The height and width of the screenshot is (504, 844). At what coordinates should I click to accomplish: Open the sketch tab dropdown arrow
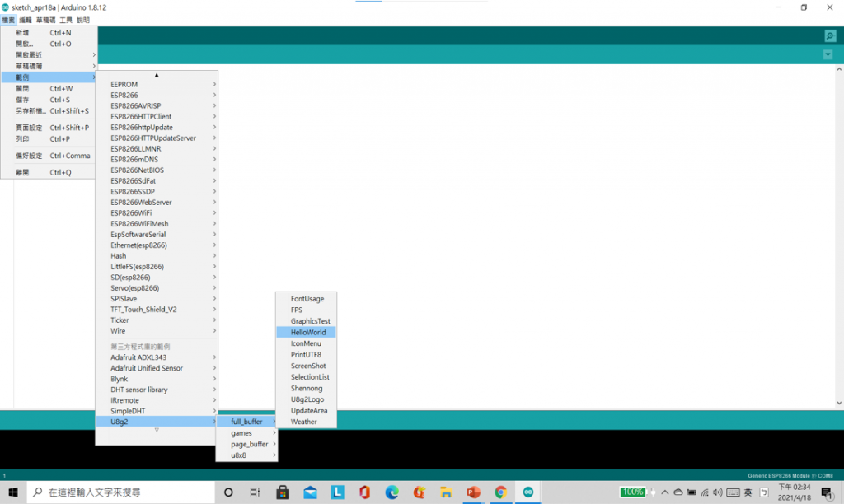(x=828, y=54)
